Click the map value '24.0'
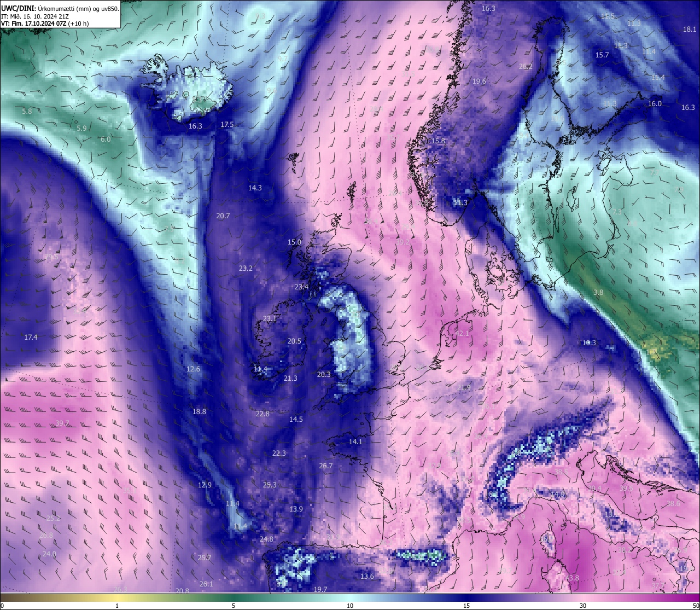The image size is (700, 610). [49, 554]
